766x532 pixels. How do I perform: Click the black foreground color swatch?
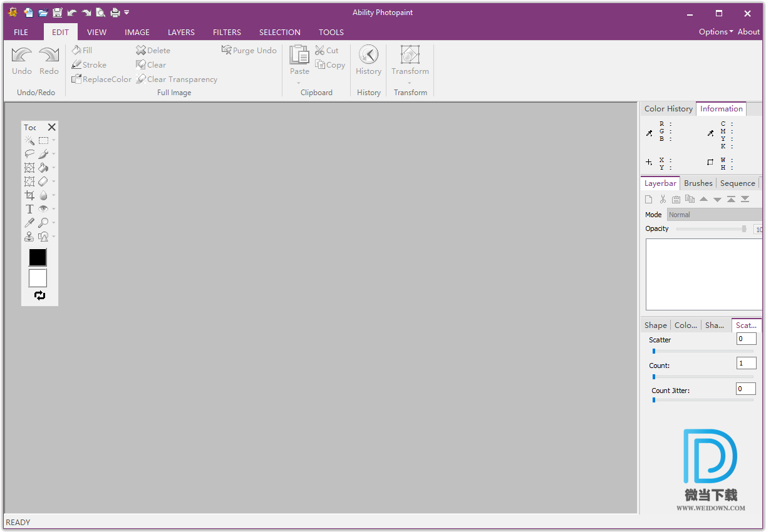pyautogui.click(x=38, y=257)
